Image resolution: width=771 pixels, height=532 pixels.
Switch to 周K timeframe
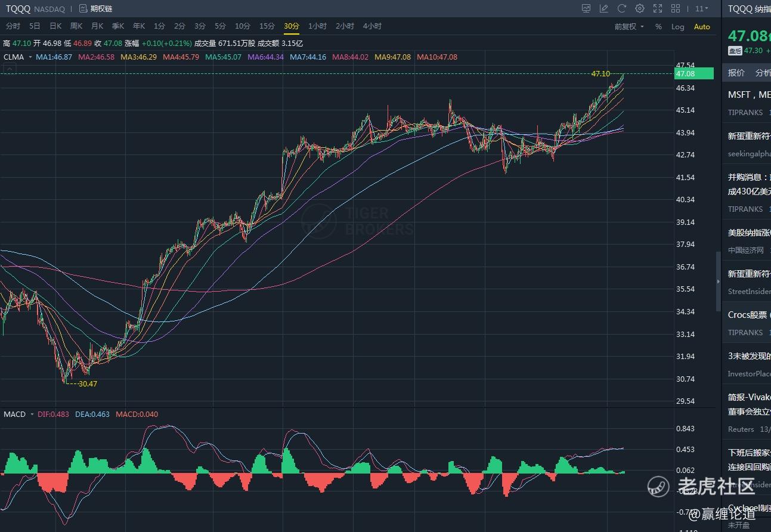pos(76,26)
